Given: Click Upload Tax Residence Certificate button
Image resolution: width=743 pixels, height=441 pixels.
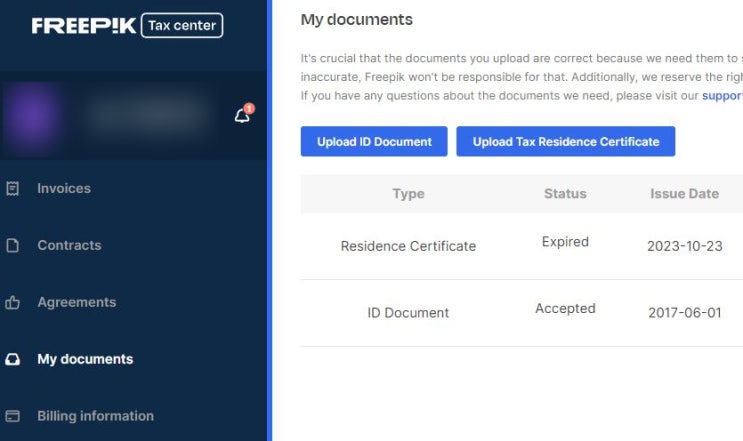Looking at the screenshot, I should pyautogui.click(x=566, y=141).
